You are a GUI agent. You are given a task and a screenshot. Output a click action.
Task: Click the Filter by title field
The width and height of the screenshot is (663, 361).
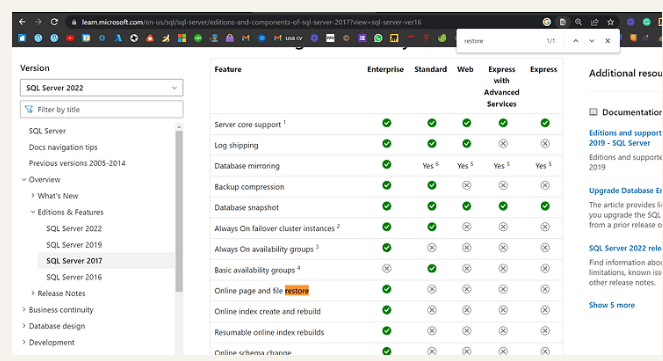(101, 109)
